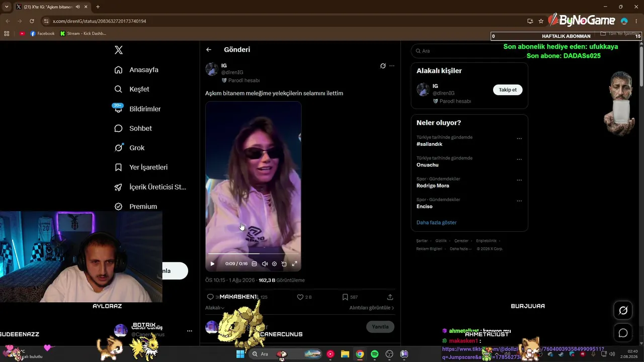Open OBS Studio from the taskbar
Screen dimensions: 644x362
coord(389,354)
